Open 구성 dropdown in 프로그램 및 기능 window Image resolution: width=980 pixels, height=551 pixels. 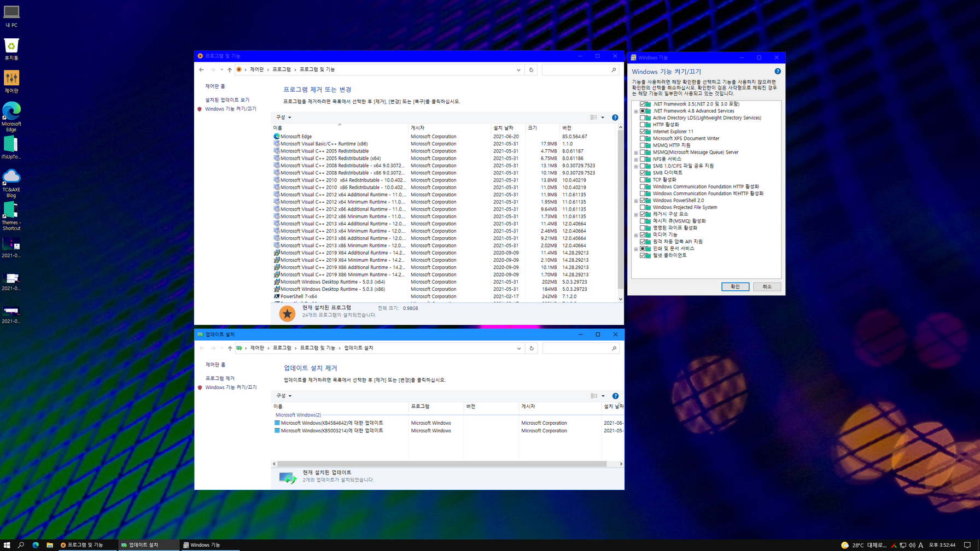[x=283, y=118]
